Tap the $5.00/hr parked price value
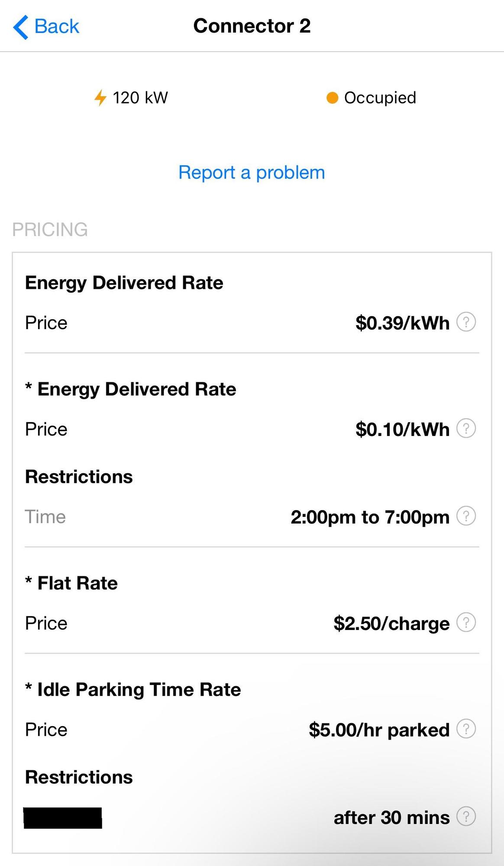Viewport: 504px width, 866px height. (379, 730)
